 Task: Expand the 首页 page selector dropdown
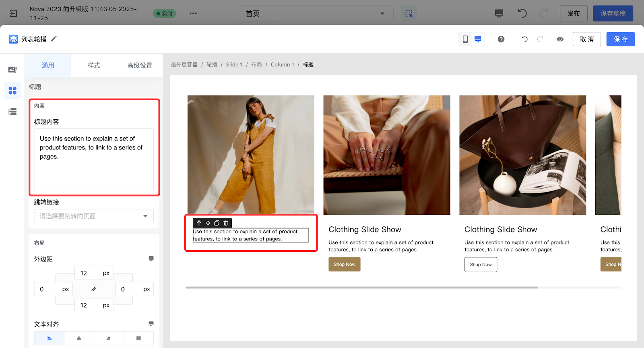pyautogui.click(x=316, y=14)
